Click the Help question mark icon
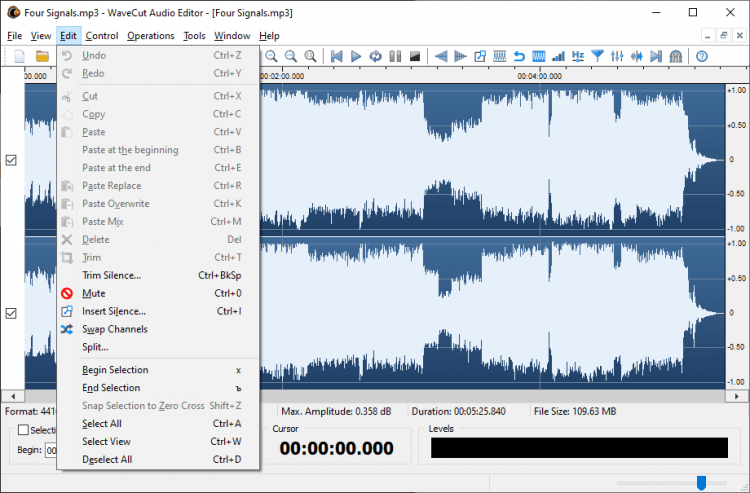 [702, 56]
